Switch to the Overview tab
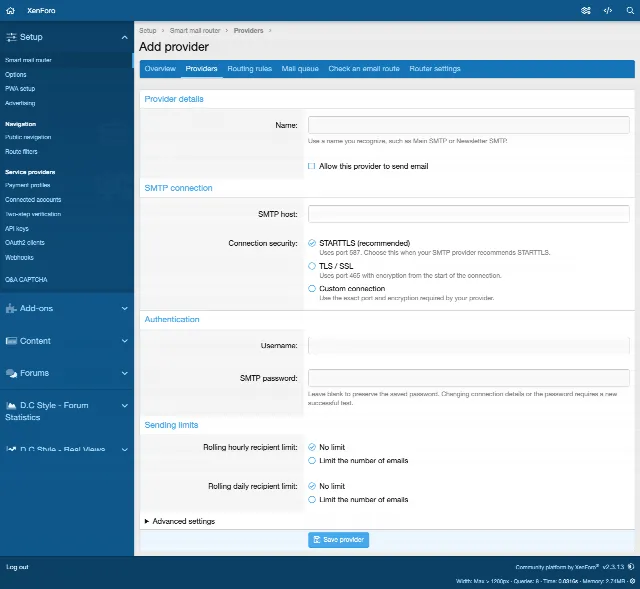Image resolution: width=640 pixels, height=589 pixels. (160, 69)
